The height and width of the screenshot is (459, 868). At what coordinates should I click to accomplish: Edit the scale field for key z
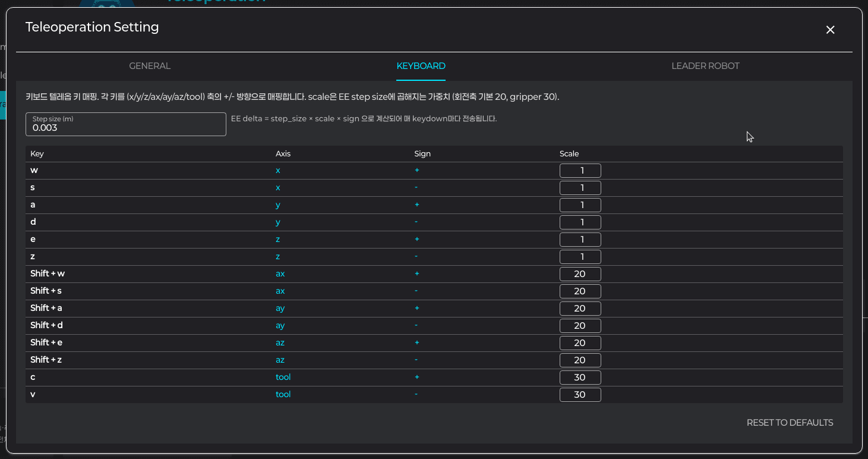point(580,257)
